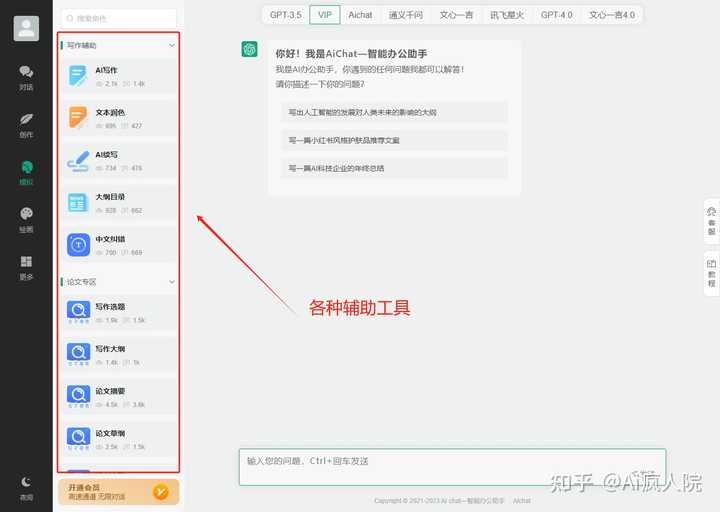Collapse the 论文专区 category chevron
The width and height of the screenshot is (720, 512).
tap(172, 282)
